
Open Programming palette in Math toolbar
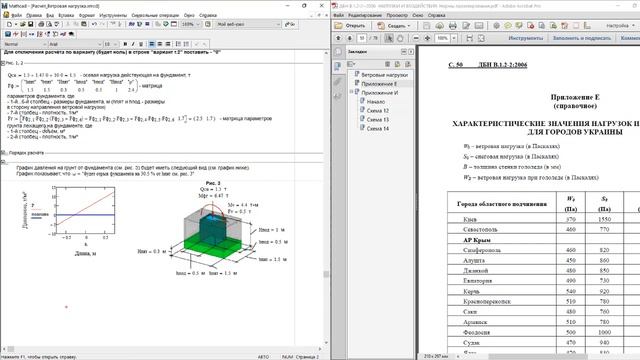pyautogui.click(x=56, y=34)
